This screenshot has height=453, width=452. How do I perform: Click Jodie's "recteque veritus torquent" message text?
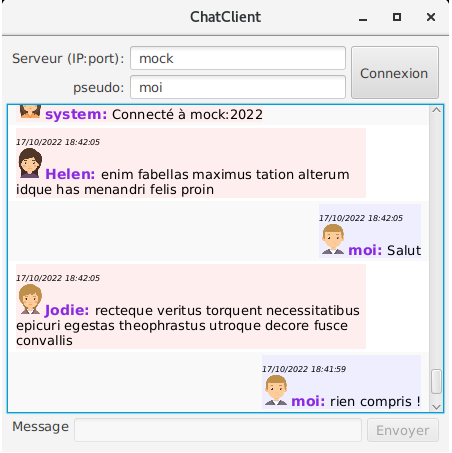[x=188, y=326]
